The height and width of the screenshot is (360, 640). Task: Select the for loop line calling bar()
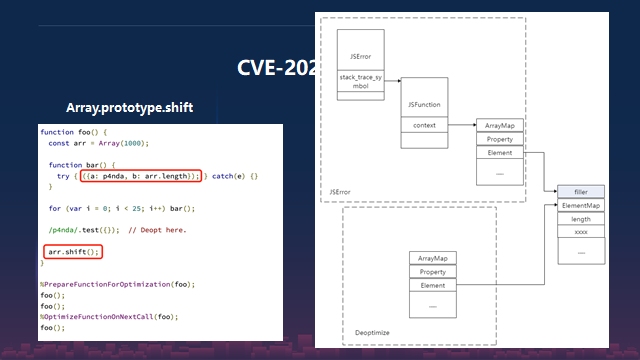(x=122, y=208)
